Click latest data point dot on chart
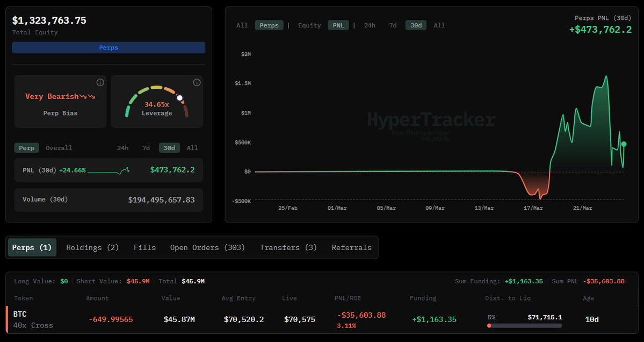644x342 pixels. point(624,144)
